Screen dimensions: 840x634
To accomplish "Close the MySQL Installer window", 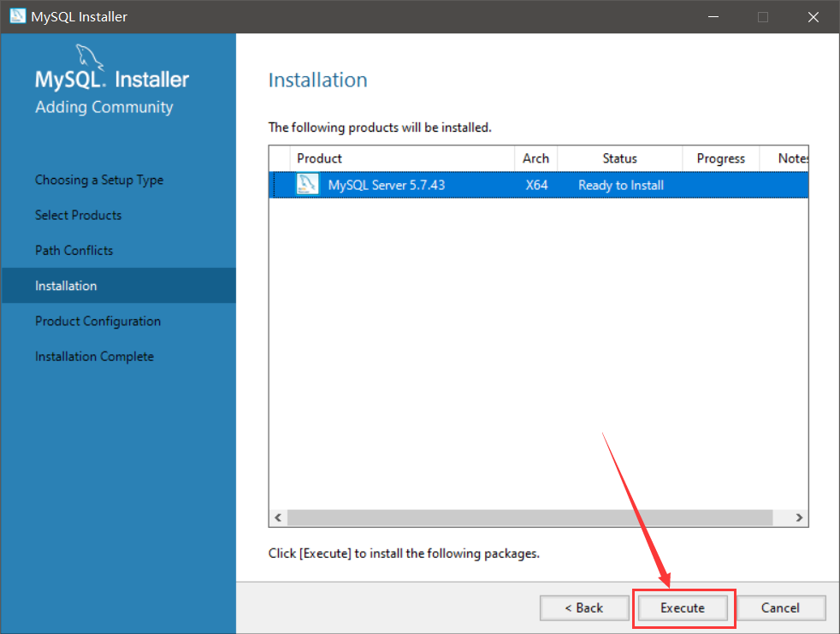I will pos(813,16).
